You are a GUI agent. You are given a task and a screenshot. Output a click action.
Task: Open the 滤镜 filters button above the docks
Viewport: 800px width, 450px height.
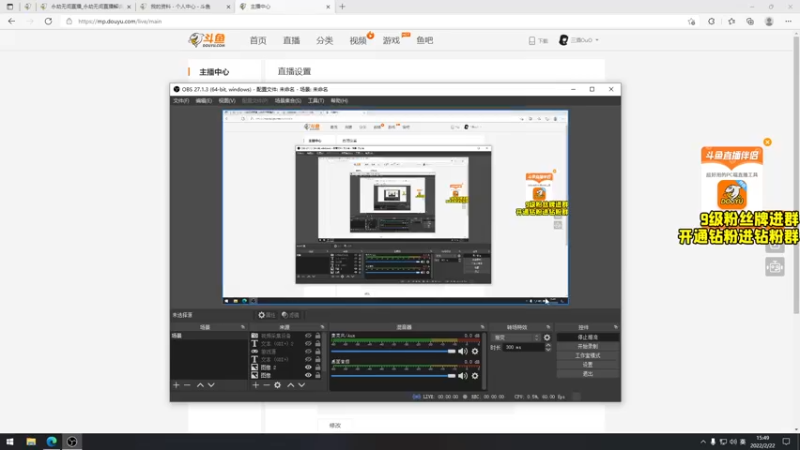[291, 315]
